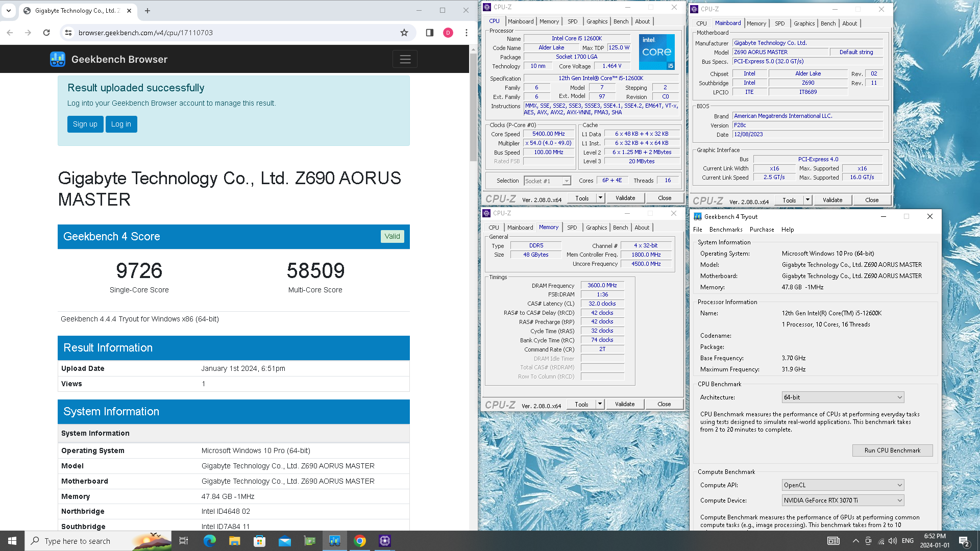The width and height of the screenshot is (980, 551).
Task: Click the Valid badge on Geekbench score
Action: (x=393, y=236)
